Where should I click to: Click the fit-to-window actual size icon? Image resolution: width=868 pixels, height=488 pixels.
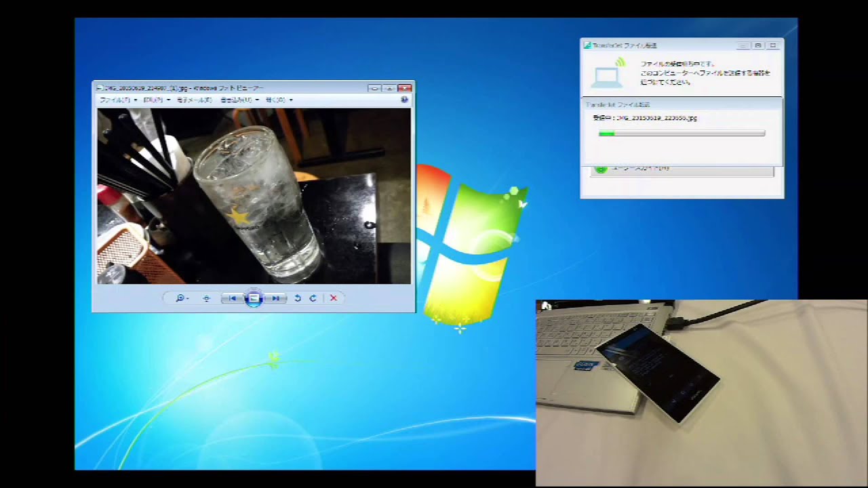tap(206, 298)
